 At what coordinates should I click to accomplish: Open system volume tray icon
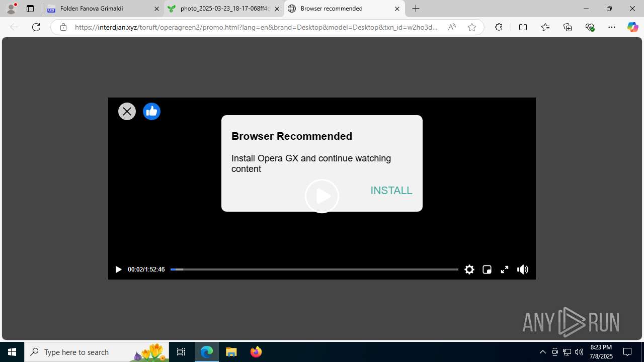point(579,352)
